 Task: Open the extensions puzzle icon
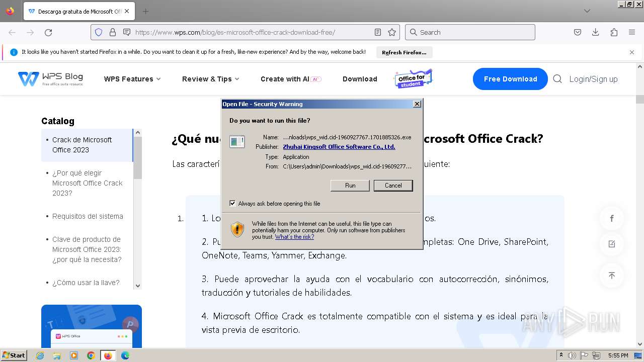(614, 32)
